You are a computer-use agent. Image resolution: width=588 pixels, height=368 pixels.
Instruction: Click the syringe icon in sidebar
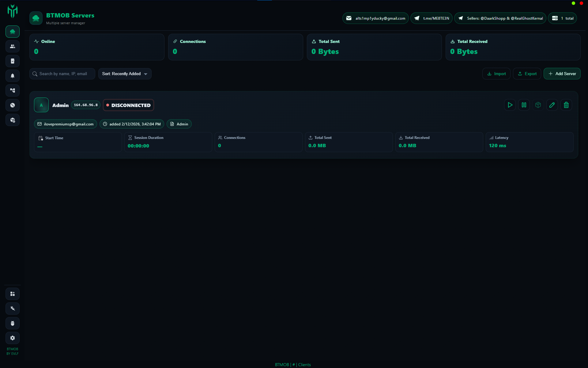pos(13,309)
